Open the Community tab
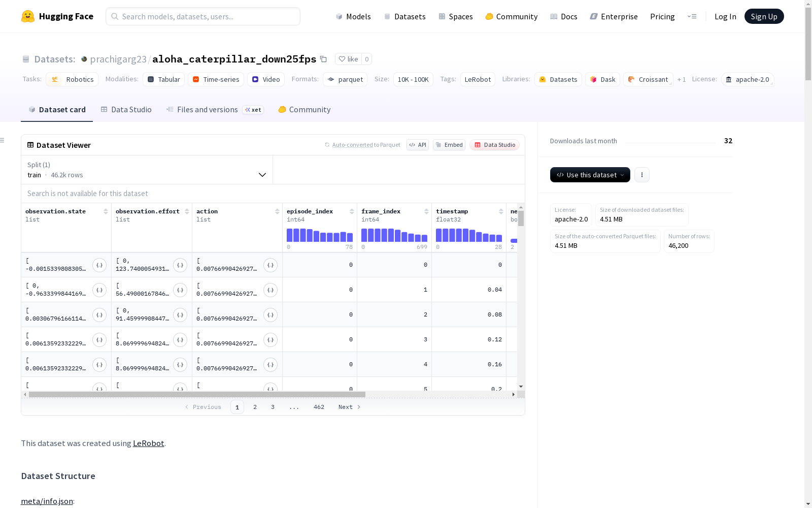 [x=304, y=110]
